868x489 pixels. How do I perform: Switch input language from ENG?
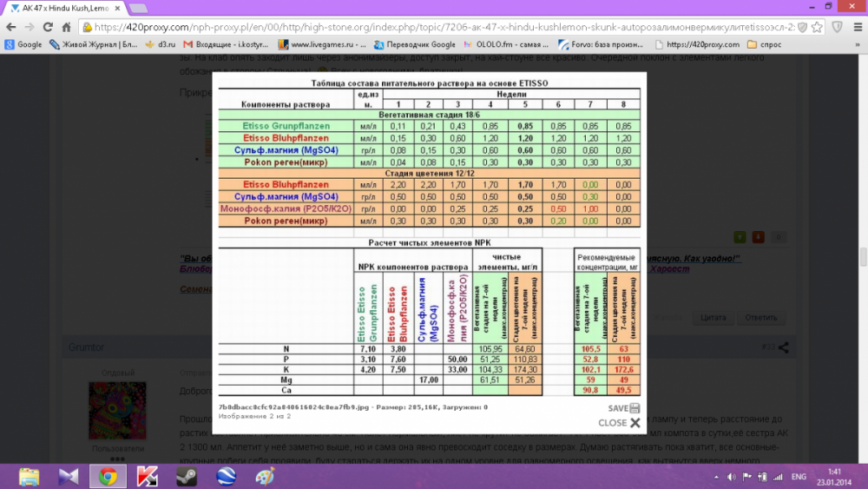(x=799, y=477)
